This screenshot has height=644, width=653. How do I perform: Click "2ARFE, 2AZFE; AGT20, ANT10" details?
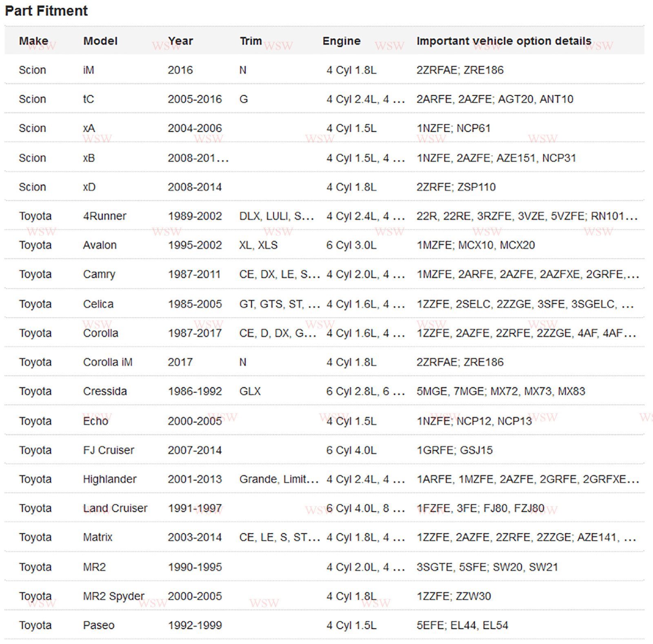pos(495,99)
